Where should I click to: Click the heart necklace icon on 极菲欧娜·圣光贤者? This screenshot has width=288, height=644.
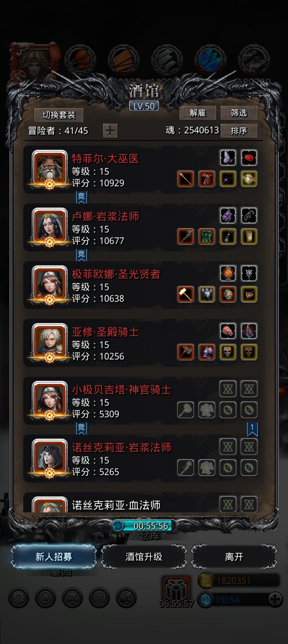(x=249, y=294)
